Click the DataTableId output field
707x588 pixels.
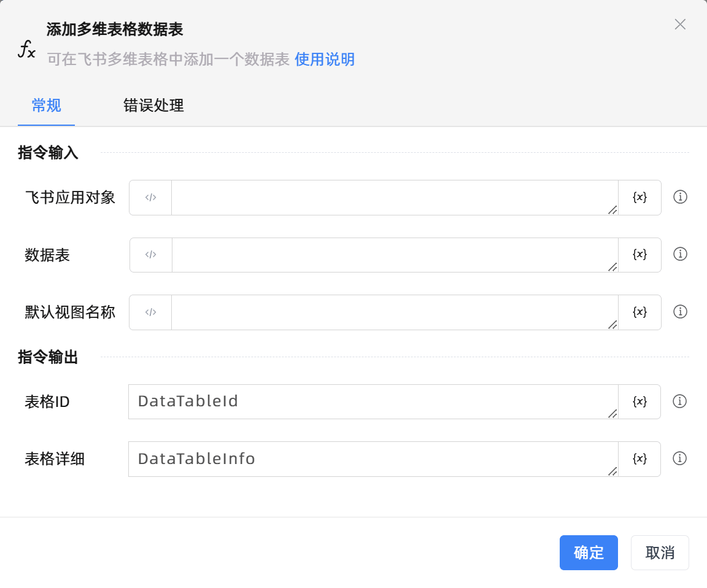point(373,402)
